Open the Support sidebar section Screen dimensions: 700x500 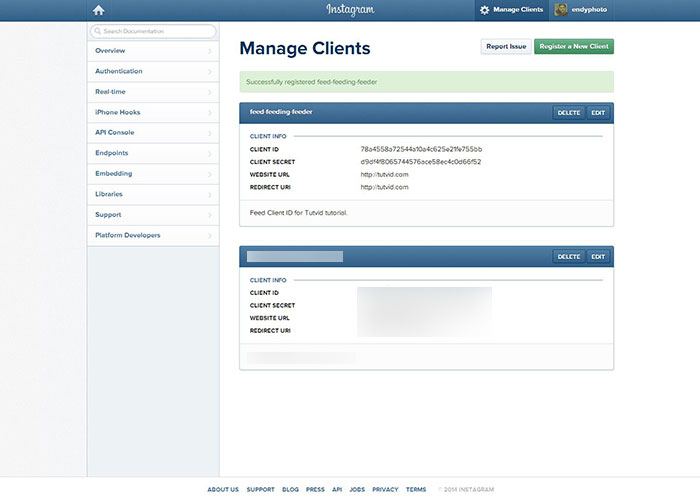click(x=153, y=215)
